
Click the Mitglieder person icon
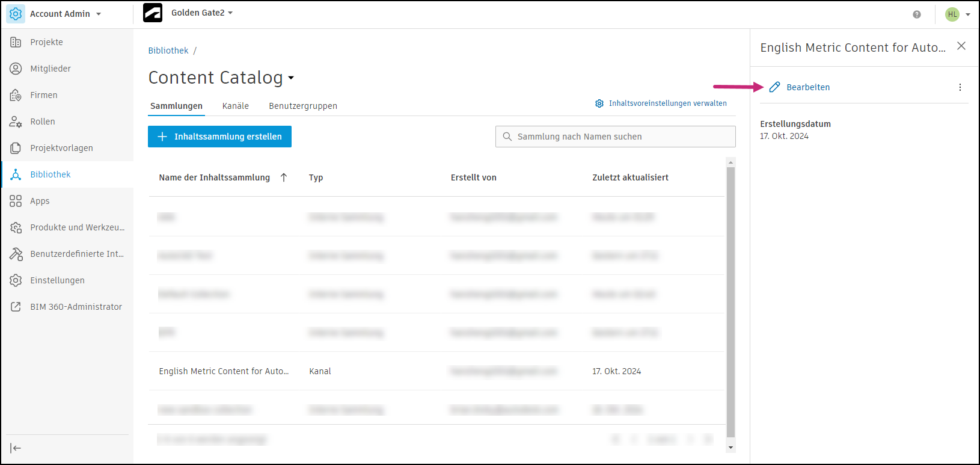pyautogui.click(x=16, y=69)
